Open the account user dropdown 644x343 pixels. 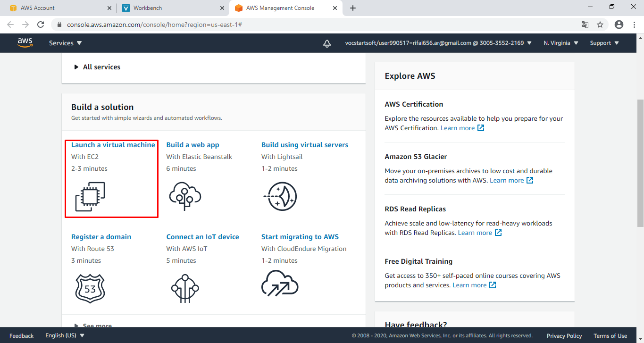(438, 43)
